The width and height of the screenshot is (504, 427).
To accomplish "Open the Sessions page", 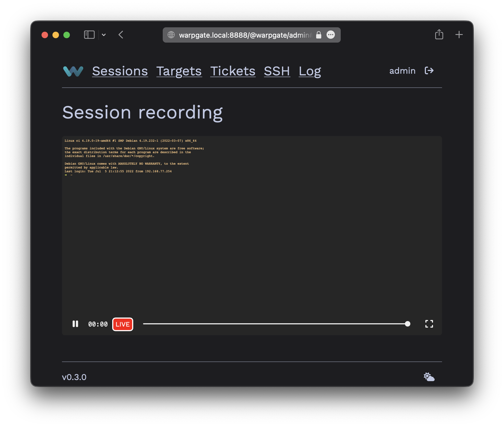I will pyautogui.click(x=120, y=71).
